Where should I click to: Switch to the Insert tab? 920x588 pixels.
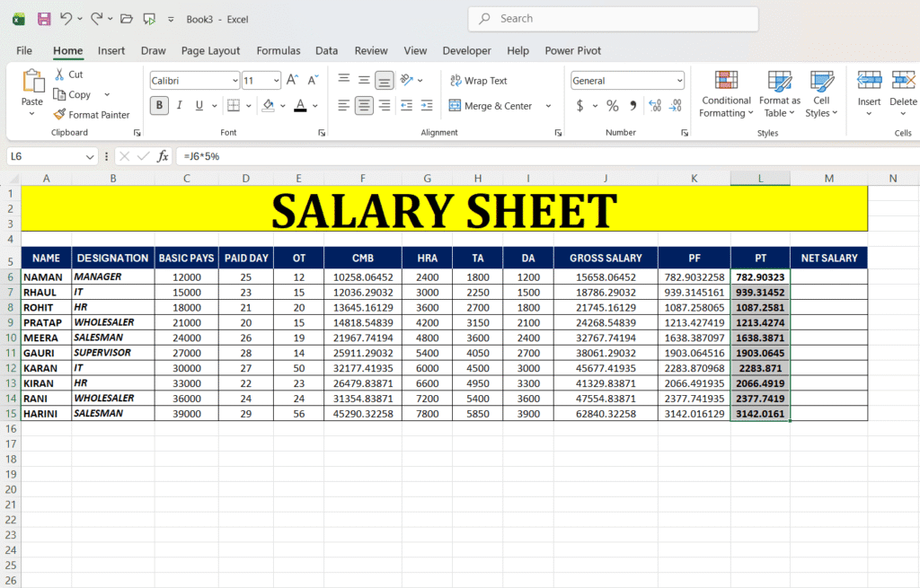[111, 51]
